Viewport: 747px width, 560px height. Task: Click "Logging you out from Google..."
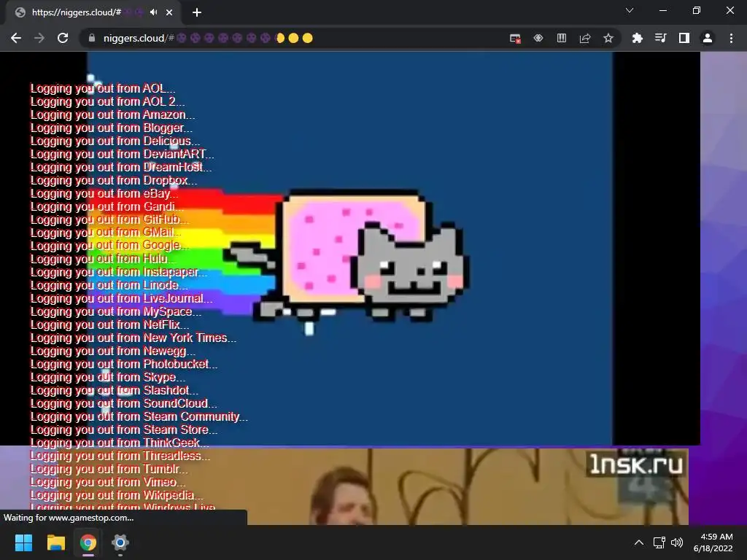click(x=109, y=246)
